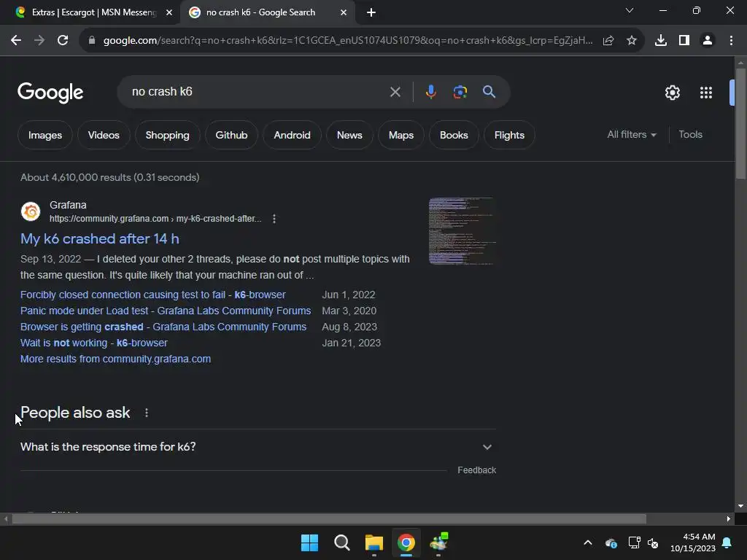Click the horizontal scrollbar thumb

click(x=329, y=519)
